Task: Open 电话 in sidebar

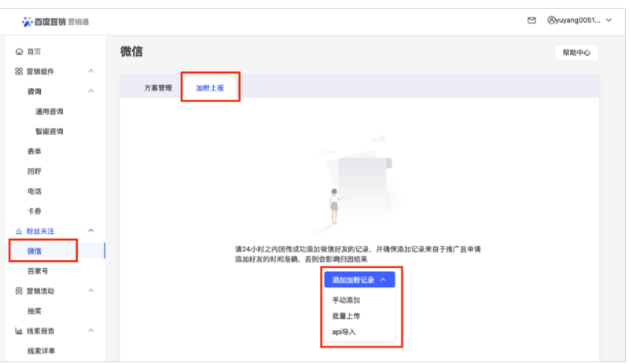Action: point(35,191)
